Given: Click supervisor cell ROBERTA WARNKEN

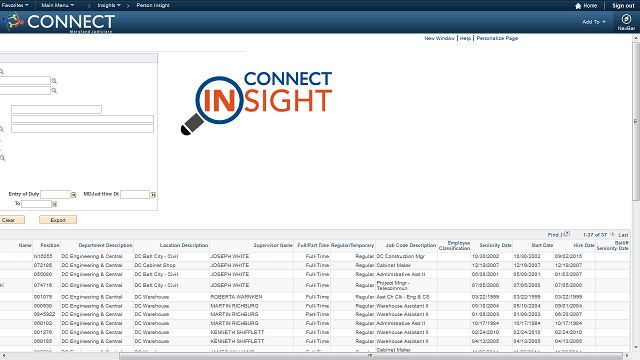Looking at the screenshot, I should (236, 297).
